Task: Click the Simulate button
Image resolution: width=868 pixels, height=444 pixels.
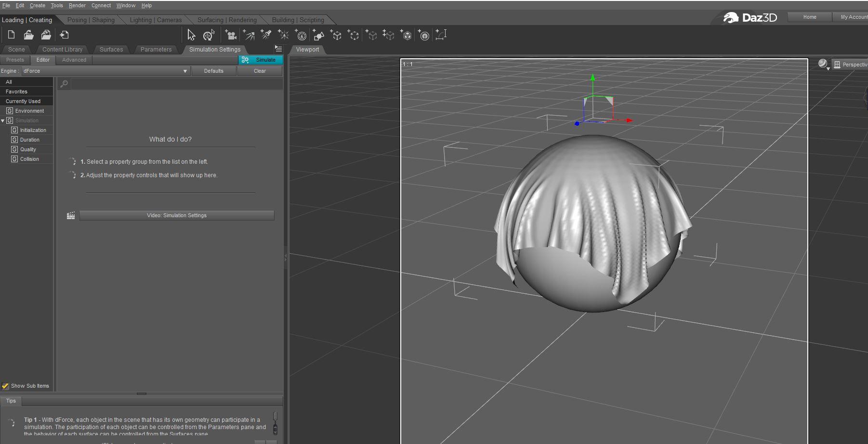Action: [x=261, y=60]
